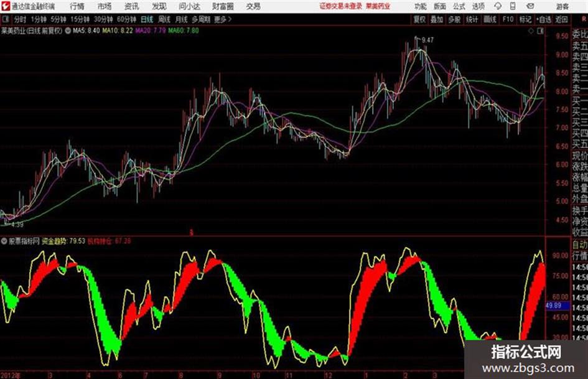Viewport: 588px width, 379px height.
Task: Open the 多周期 multi-period view
Action: (201, 19)
